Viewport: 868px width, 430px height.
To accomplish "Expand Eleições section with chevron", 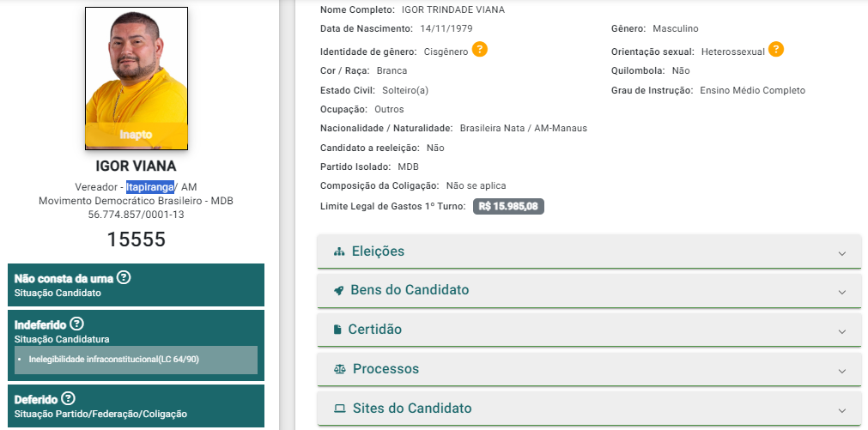I will (842, 253).
